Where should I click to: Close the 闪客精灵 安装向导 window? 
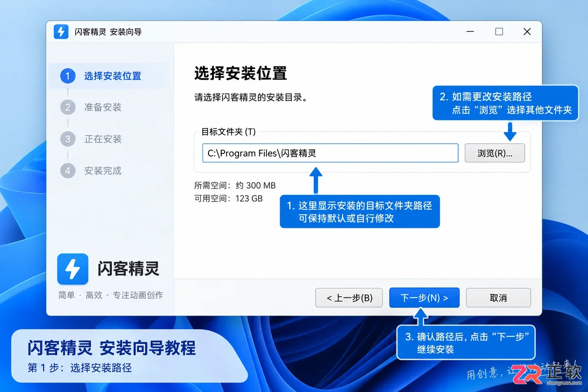point(527,31)
